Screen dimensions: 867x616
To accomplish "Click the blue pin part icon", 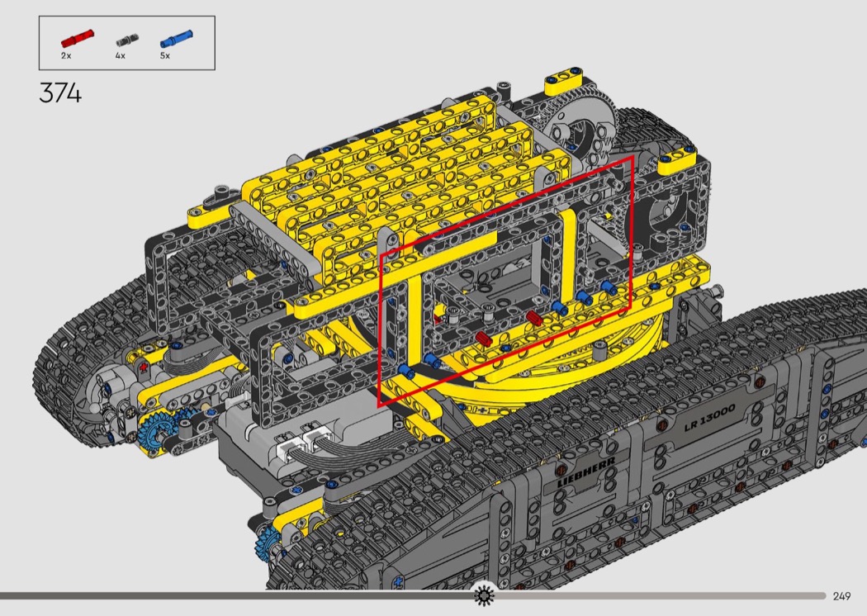I will pyautogui.click(x=177, y=37).
